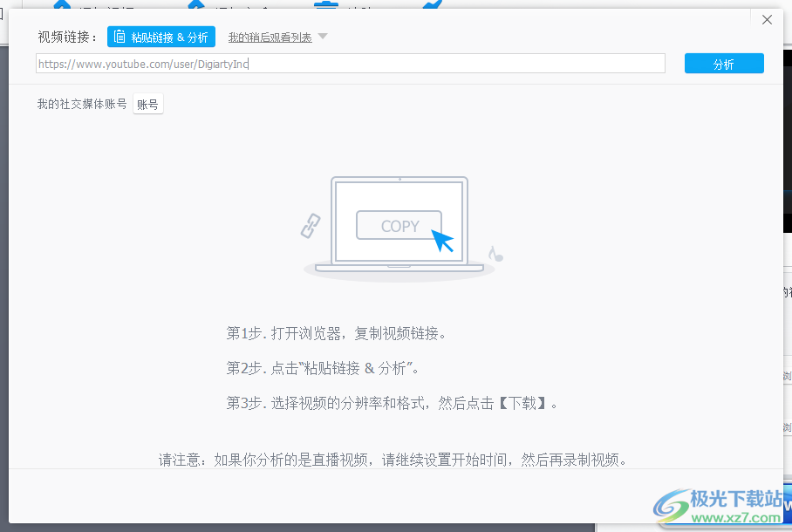Screen dimensions: 792x532
Task: Click the COPY button graphic on the laptop screen
Action: click(x=398, y=225)
